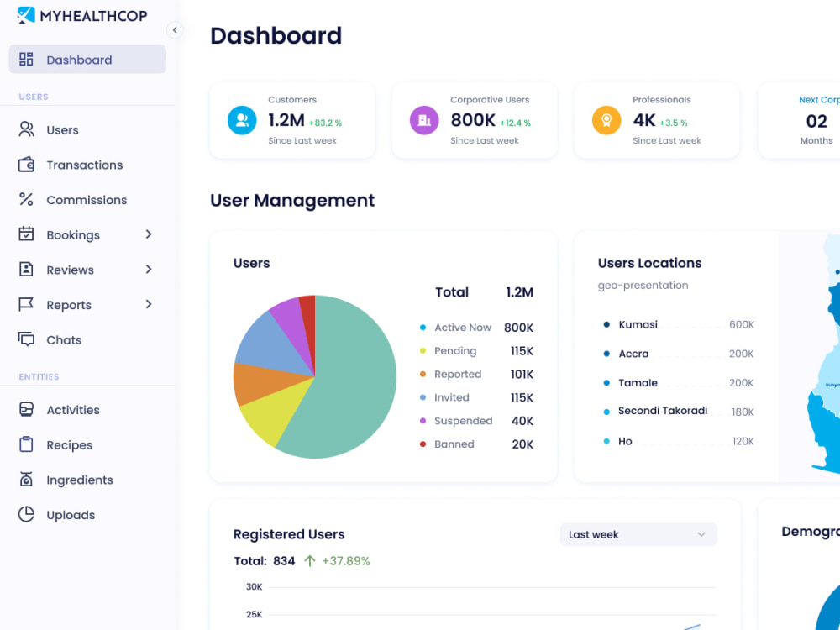The height and width of the screenshot is (630, 840).
Task: Click the Uploads pie icon in sidebar
Action: point(26,514)
